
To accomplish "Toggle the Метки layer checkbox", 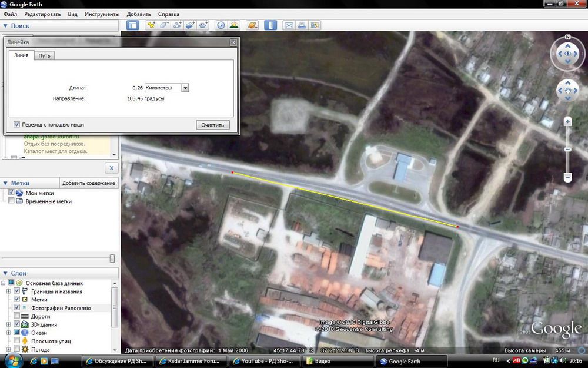I will click(x=16, y=299).
